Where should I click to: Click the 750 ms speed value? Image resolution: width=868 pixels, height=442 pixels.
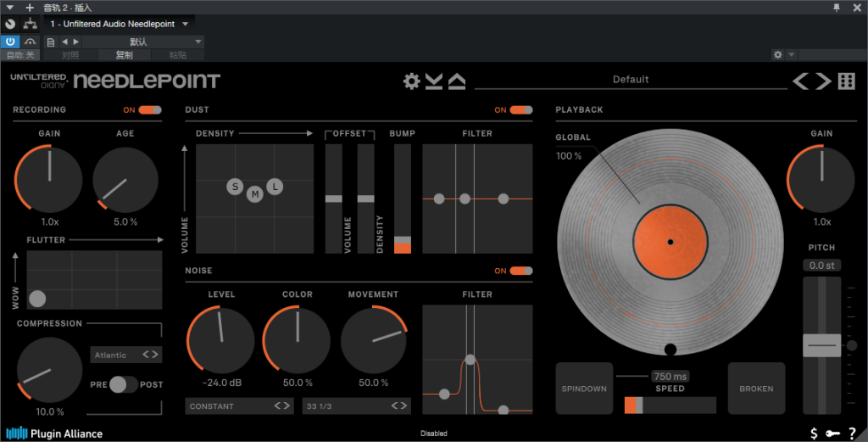pos(670,376)
